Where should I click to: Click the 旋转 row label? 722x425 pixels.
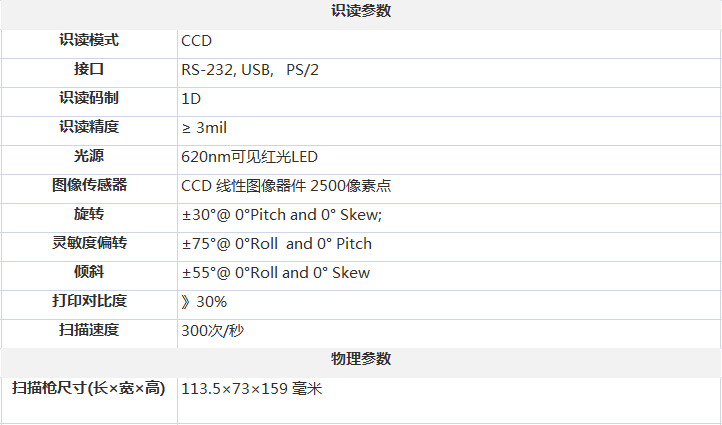pyautogui.click(x=89, y=215)
